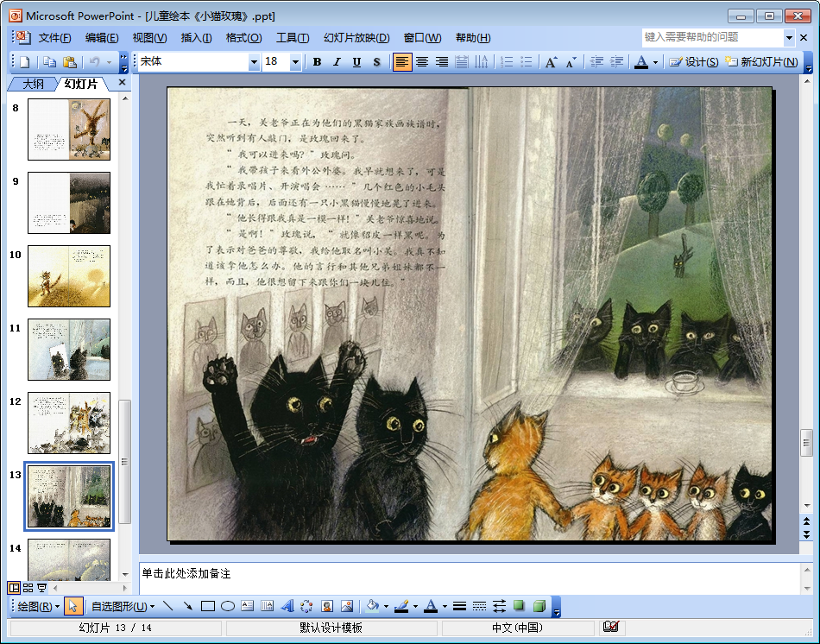The height and width of the screenshot is (644, 820).
Task: Open the 格式(O) menu
Action: pos(243,38)
